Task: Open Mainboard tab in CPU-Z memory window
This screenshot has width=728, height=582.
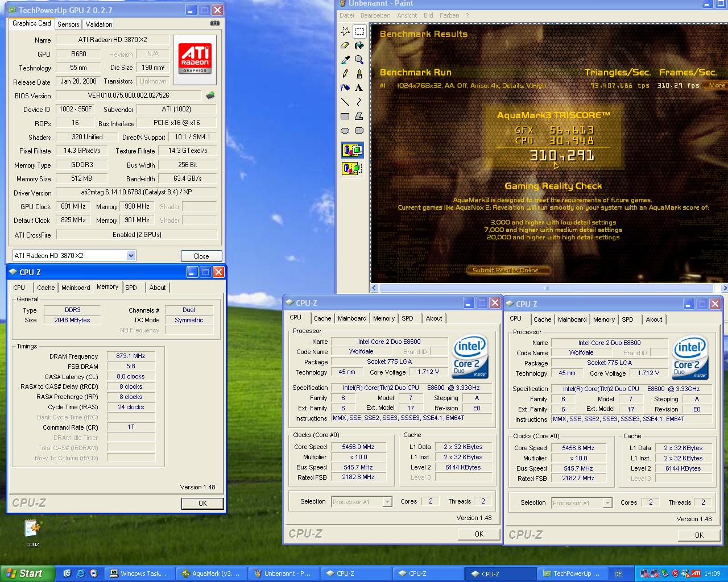Action: [76, 288]
